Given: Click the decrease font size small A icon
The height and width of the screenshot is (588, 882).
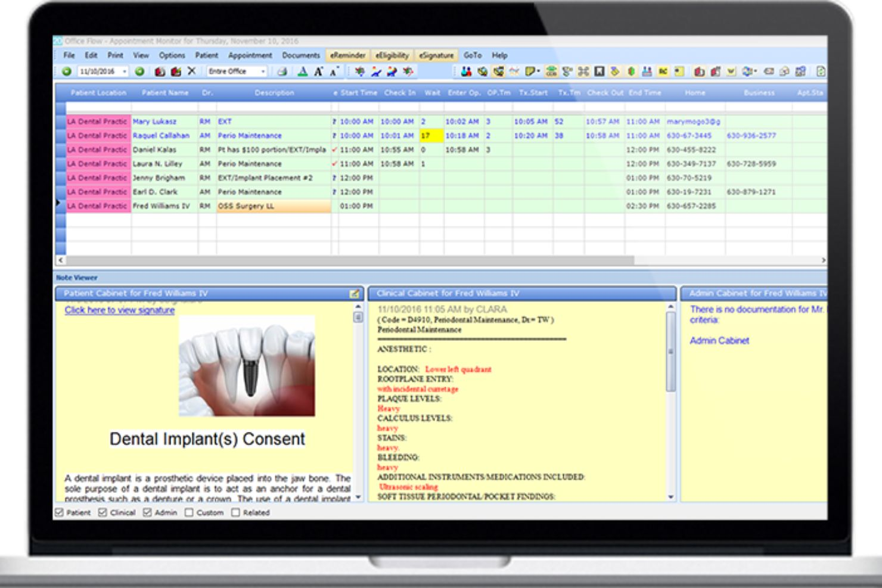Looking at the screenshot, I should (334, 71).
